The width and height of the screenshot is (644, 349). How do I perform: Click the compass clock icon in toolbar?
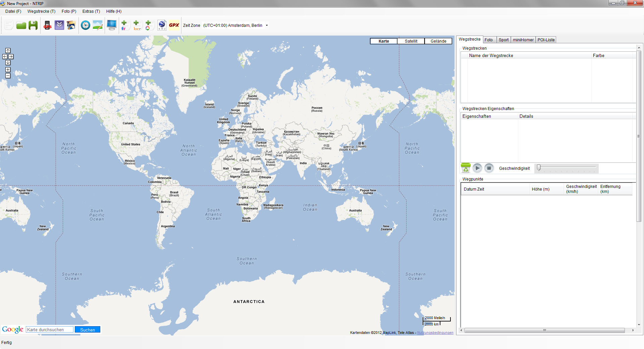[x=86, y=26]
